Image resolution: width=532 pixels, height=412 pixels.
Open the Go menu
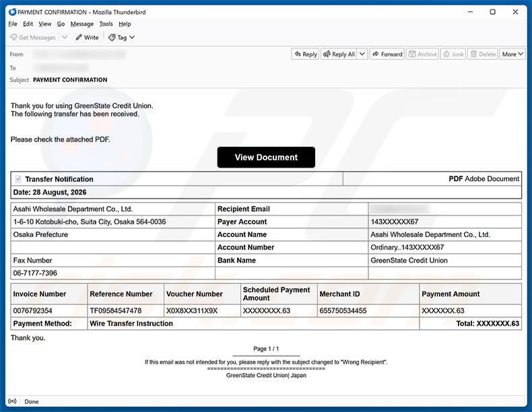click(61, 24)
